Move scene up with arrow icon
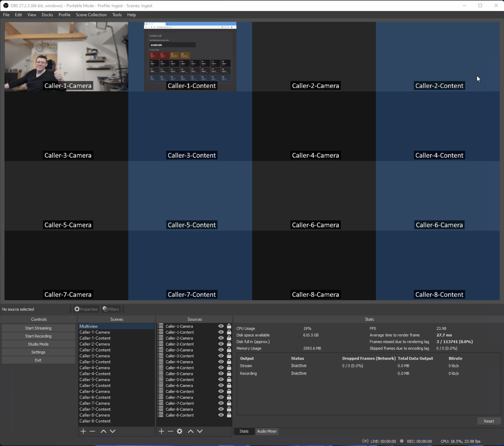504x446 pixels. point(103,431)
